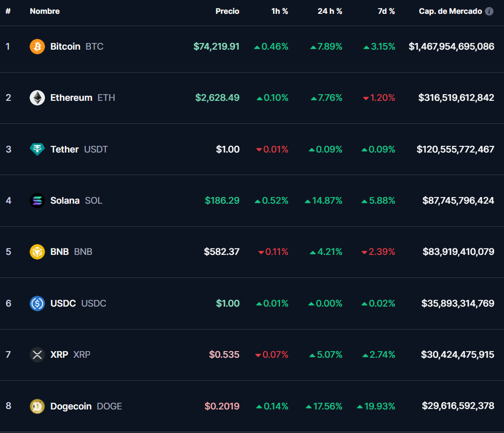
Task: Click the market cap info icon
Action: (489, 11)
